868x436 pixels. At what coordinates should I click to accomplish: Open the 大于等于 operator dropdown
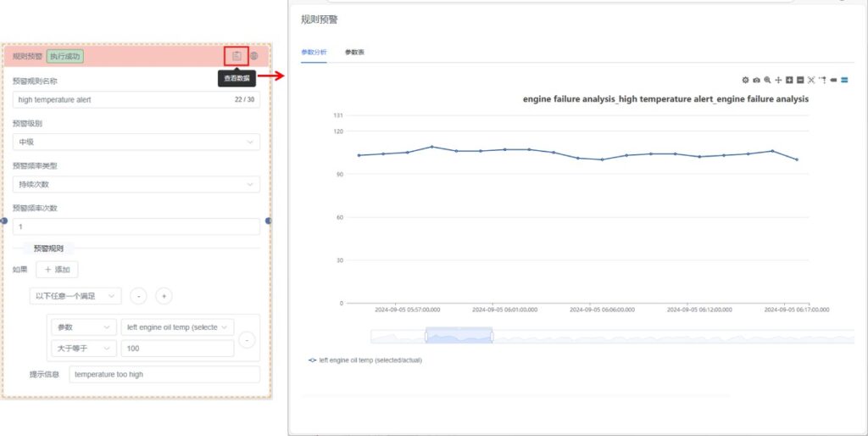pos(83,349)
